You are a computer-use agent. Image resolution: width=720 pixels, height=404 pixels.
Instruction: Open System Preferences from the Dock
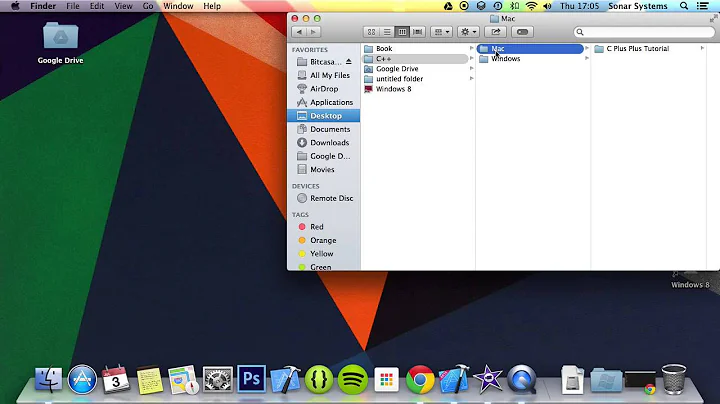pos(218,379)
